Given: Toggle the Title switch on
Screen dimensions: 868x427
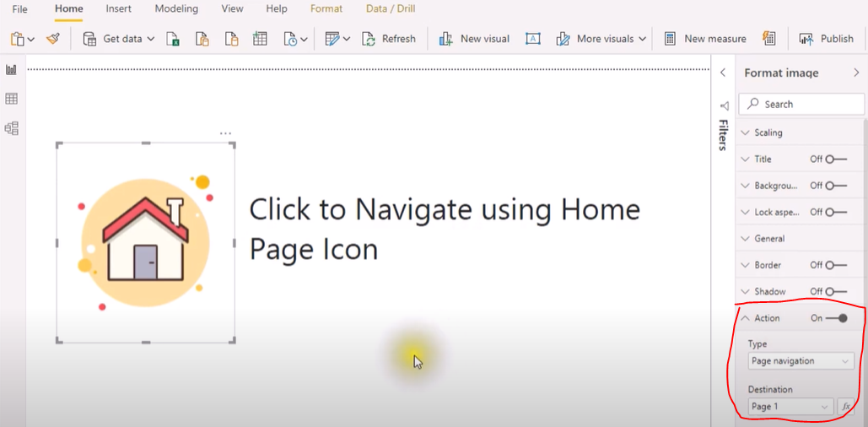Looking at the screenshot, I should pos(836,159).
